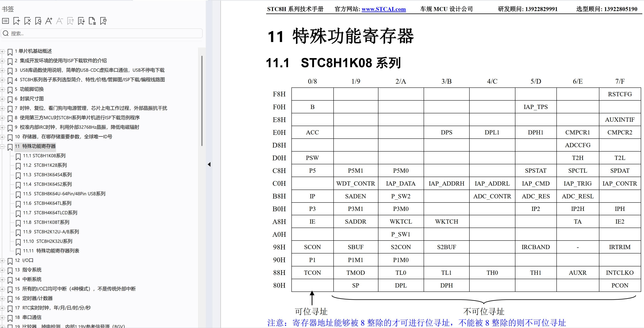Go to 11.5 STC8H8K64U USB系列
The height and width of the screenshot is (328, 644).
tap(64, 194)
